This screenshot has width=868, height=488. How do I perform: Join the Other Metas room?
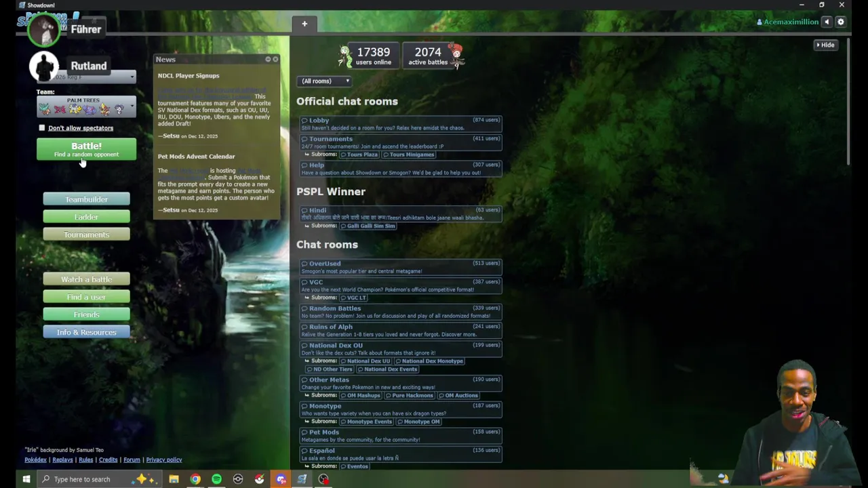tap(401, 383)
